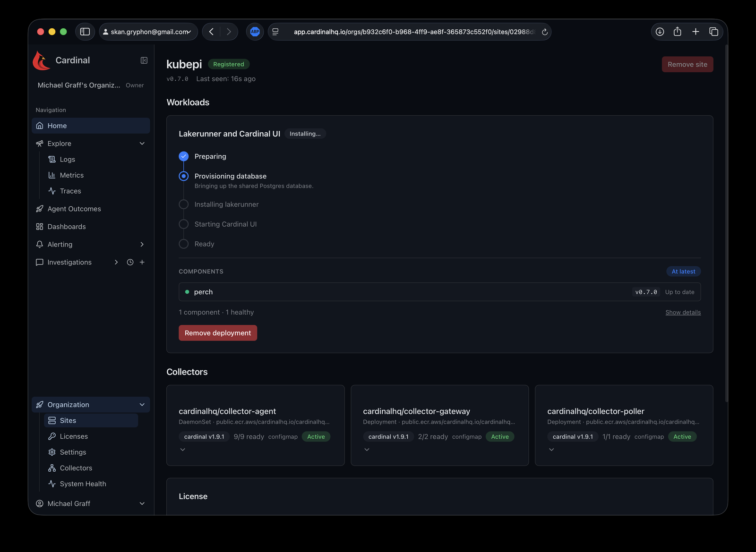Click the Show details link
756x552 pixels.
tap(683, 313)
